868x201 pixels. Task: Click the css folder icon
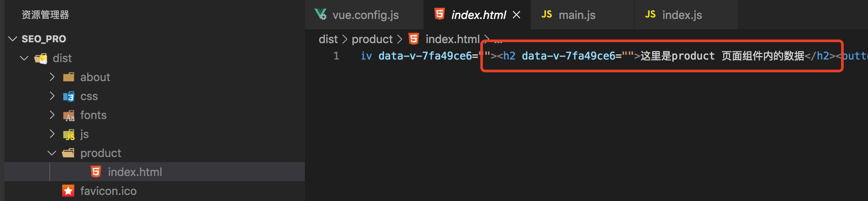click(69, 96)
